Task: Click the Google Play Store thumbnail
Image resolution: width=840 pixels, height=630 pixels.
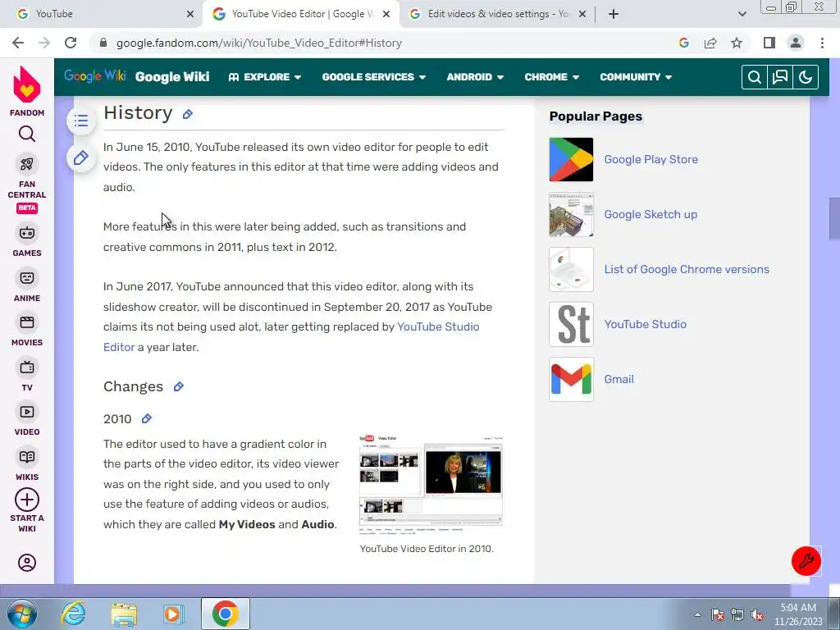Action: tap(571, 160)
